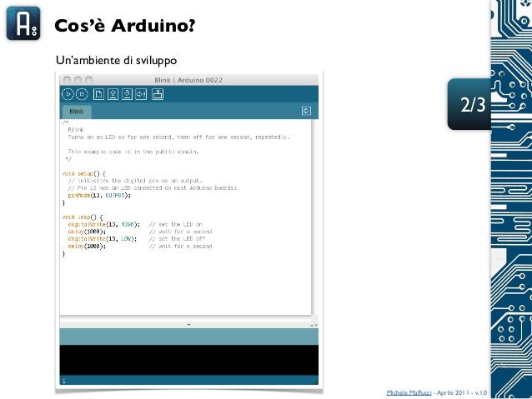Click the close window button of Blink
532x399 pixels.
point(68,80)
